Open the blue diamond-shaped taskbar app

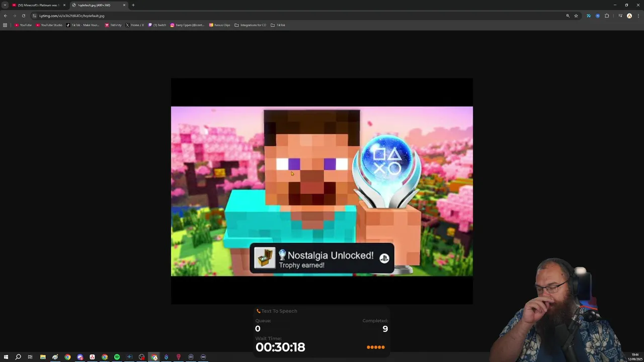tap(166, 357)
